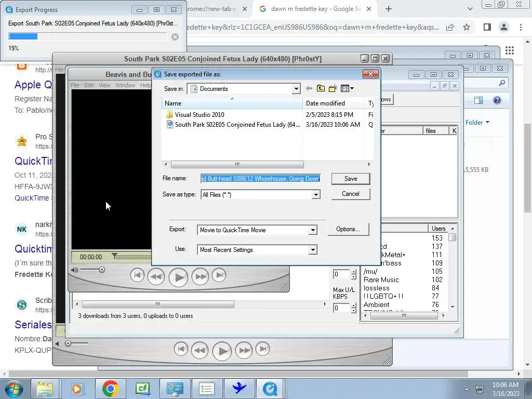Rewind the South Park movie
Image resolution: width=532 pixels, height=399 pixels.
tap(199, 350)
